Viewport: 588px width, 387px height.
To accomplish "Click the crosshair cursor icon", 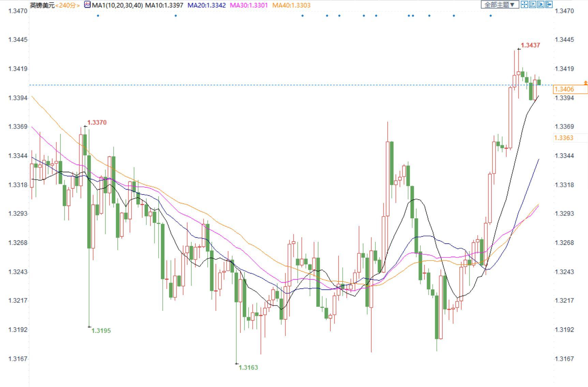I will tap(524, 4).
